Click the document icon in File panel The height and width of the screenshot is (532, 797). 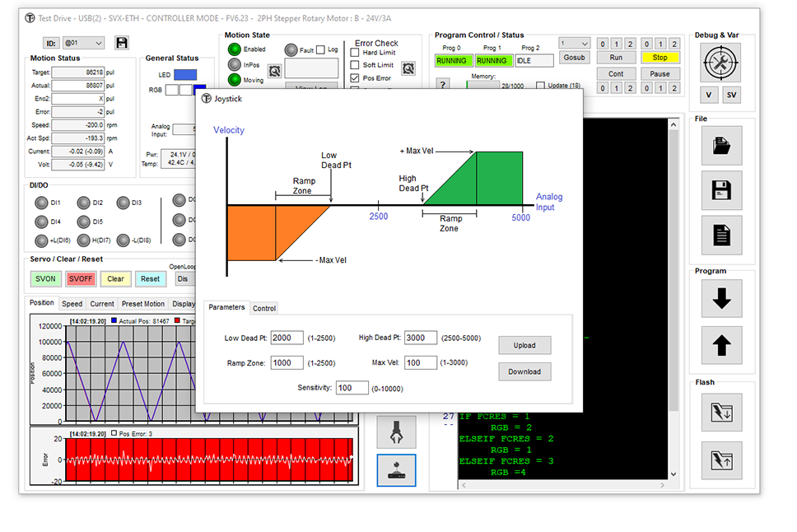721,235
